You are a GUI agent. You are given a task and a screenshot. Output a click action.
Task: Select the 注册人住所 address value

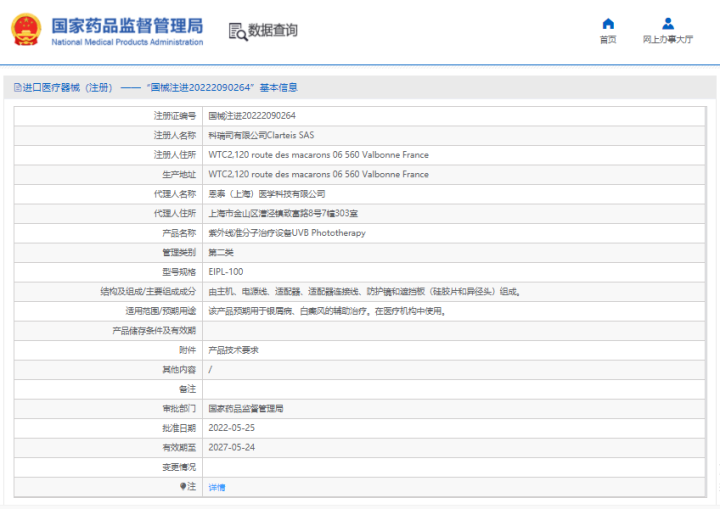[318, 155]
